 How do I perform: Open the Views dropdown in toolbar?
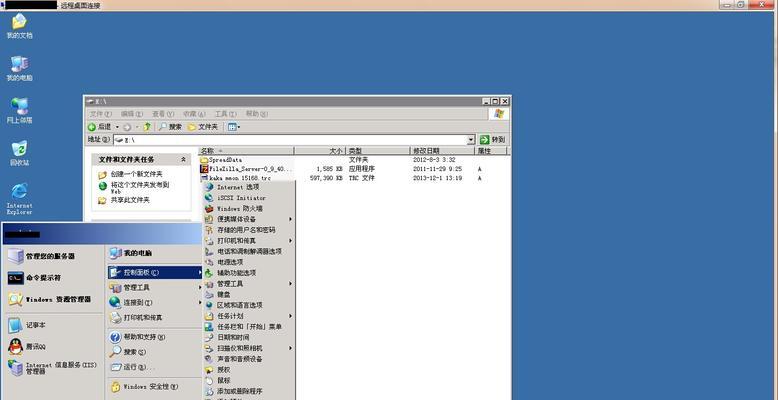[x=234, y=127]
